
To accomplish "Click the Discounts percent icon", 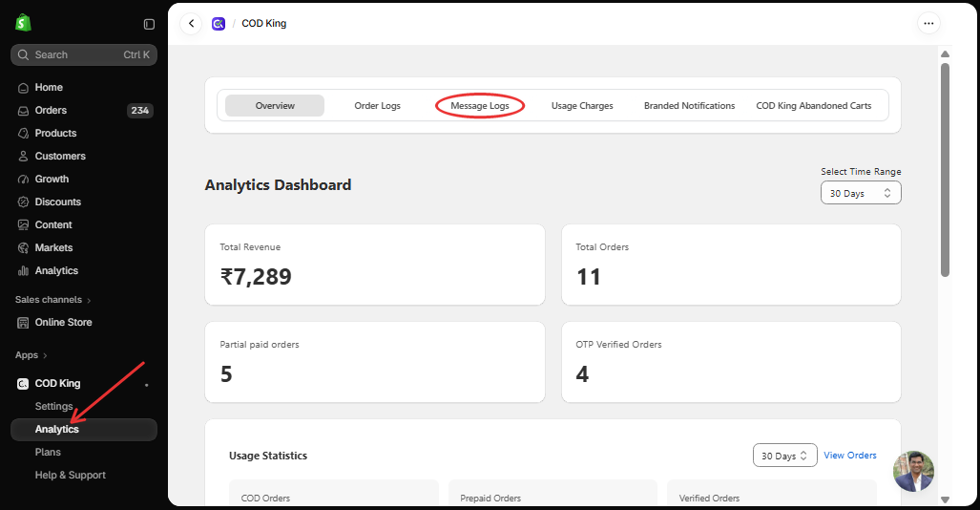I will [x=23, y=202].
